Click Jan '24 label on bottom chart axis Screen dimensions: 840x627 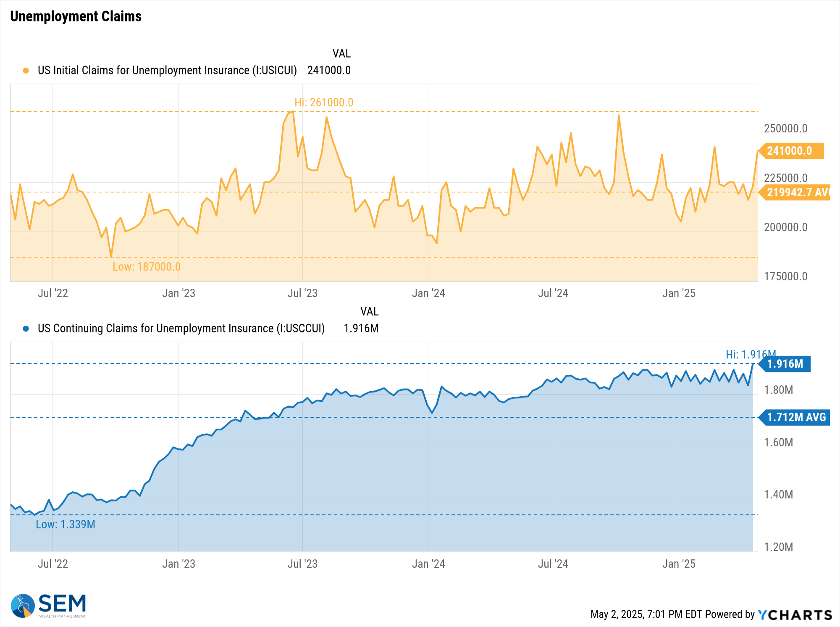[428, 564]
